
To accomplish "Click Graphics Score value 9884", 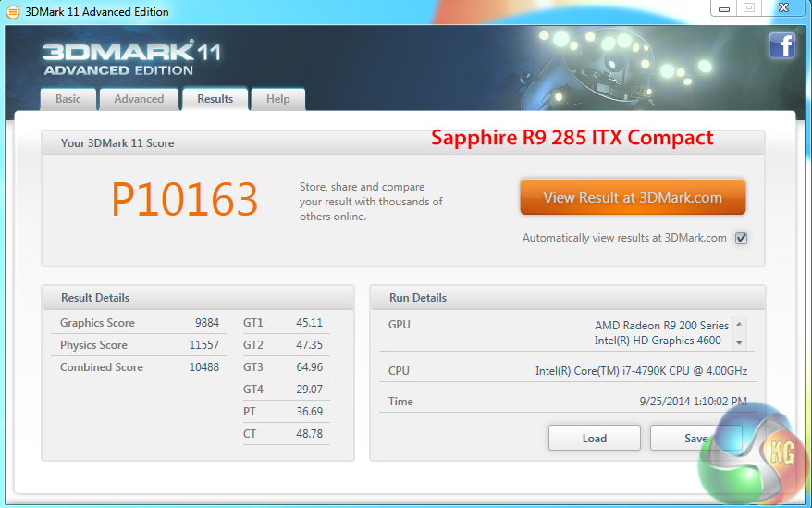I will pos(207,322).
